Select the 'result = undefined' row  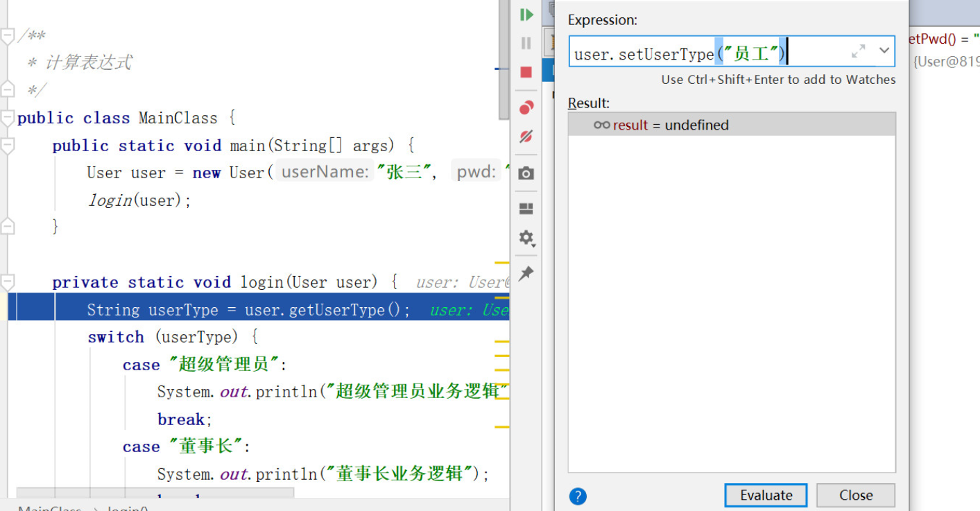732,125
